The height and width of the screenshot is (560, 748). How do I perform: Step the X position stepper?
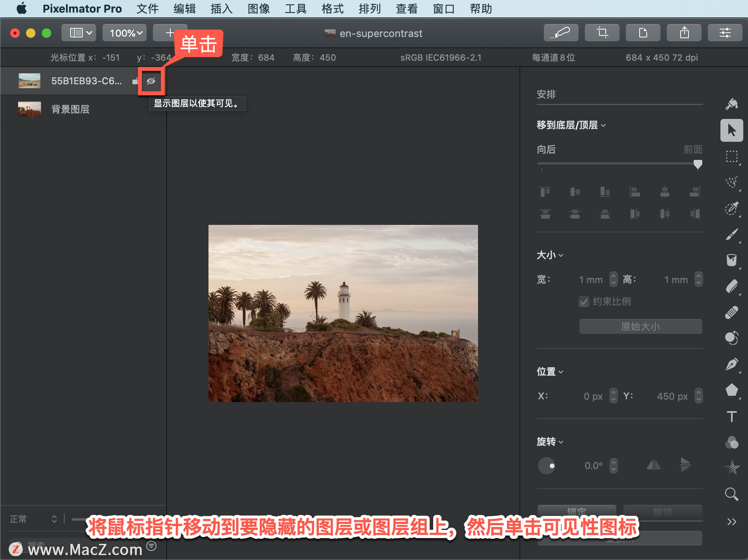click(613, 396)
